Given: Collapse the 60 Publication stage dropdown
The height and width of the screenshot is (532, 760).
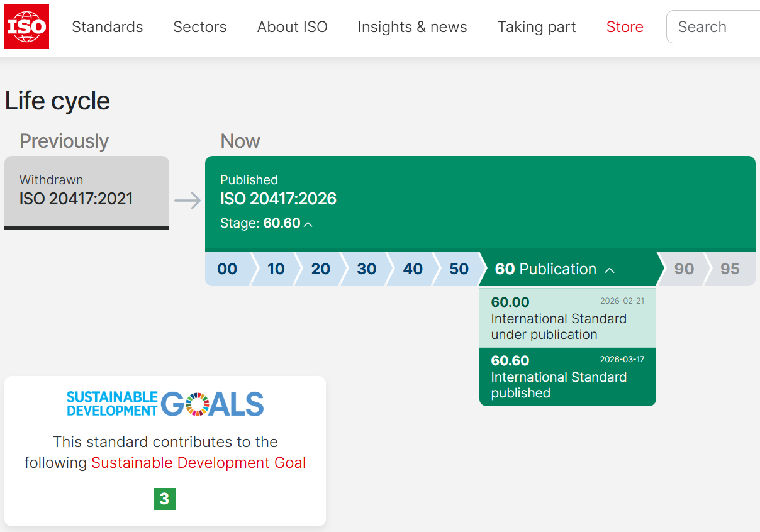Looking at the screenshot, I should (x=609, y=270).
